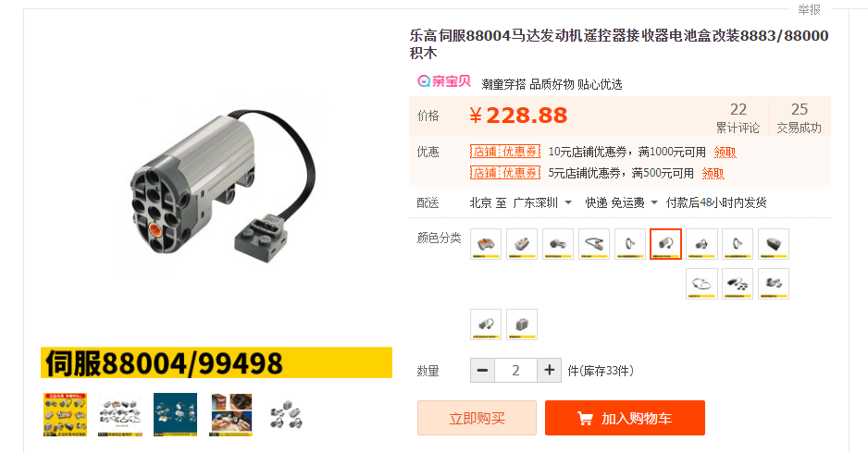Select the long extension wire option in first row

click(x=593, y=244)
